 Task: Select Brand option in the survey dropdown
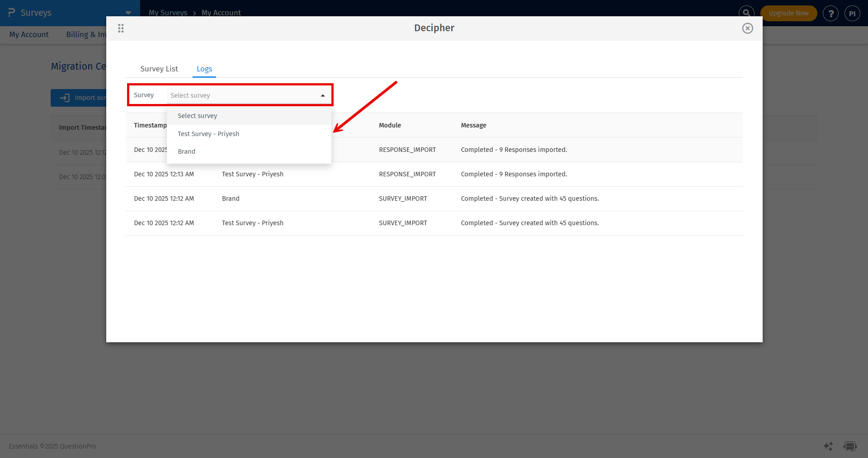pos(186,151)
